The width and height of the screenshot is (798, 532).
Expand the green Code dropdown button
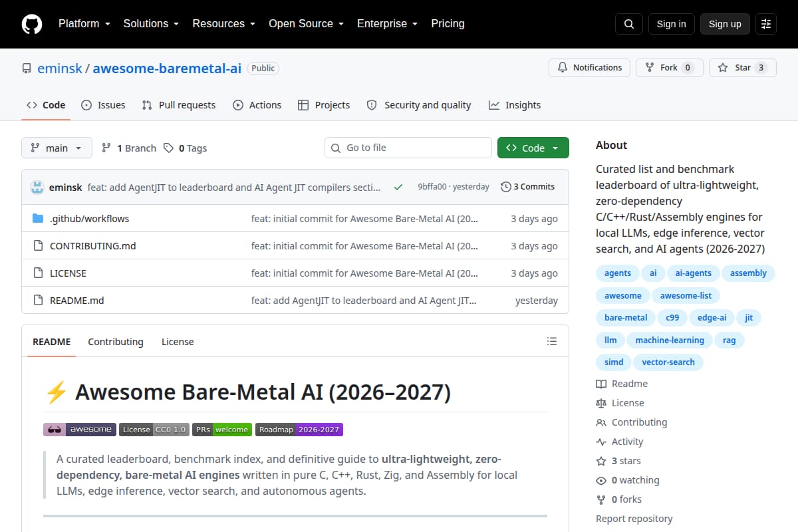(533, 148)
